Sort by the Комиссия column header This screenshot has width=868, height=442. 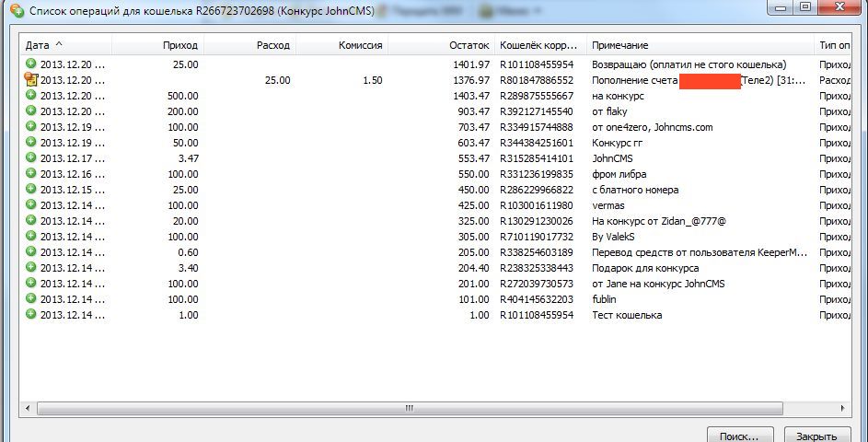point(341,45)
